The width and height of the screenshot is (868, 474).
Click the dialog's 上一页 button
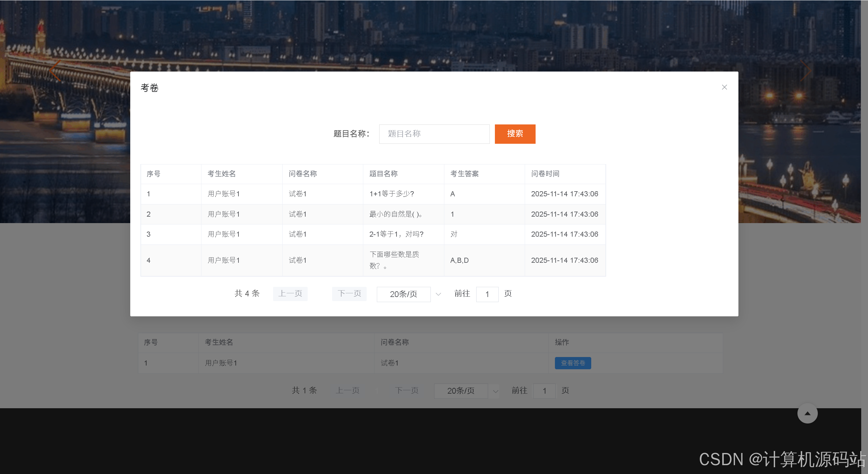290,294
